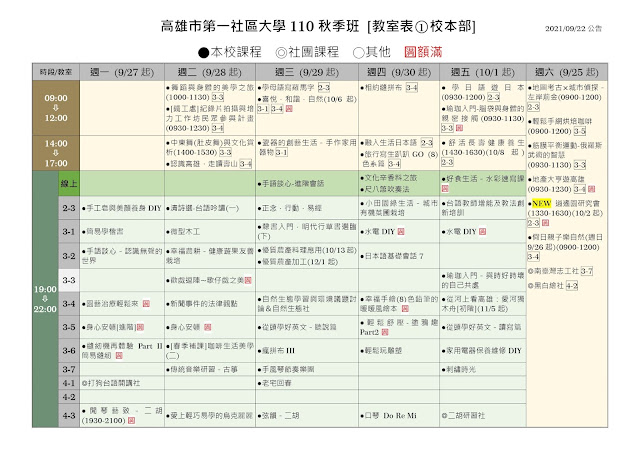Select the 週五 (10/1 起) column header
The image size is (640, 452).
483,72
